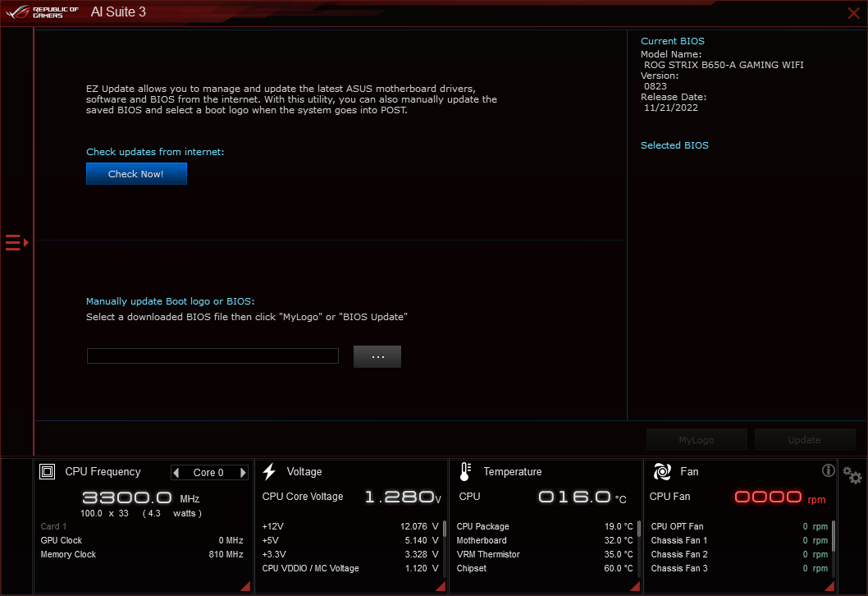The width and height of the screenshot is (868, 596).
Task: Click Check Now! to check updates
Action: [136, 173]
